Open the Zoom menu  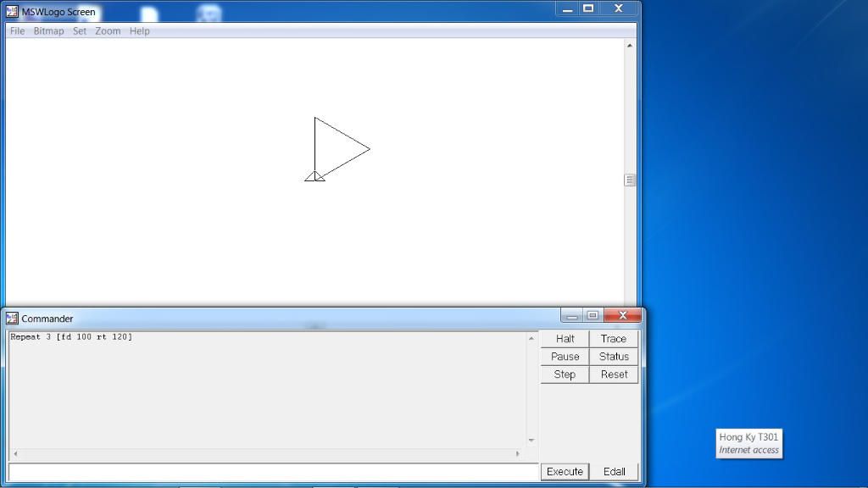tap(108, 31)
